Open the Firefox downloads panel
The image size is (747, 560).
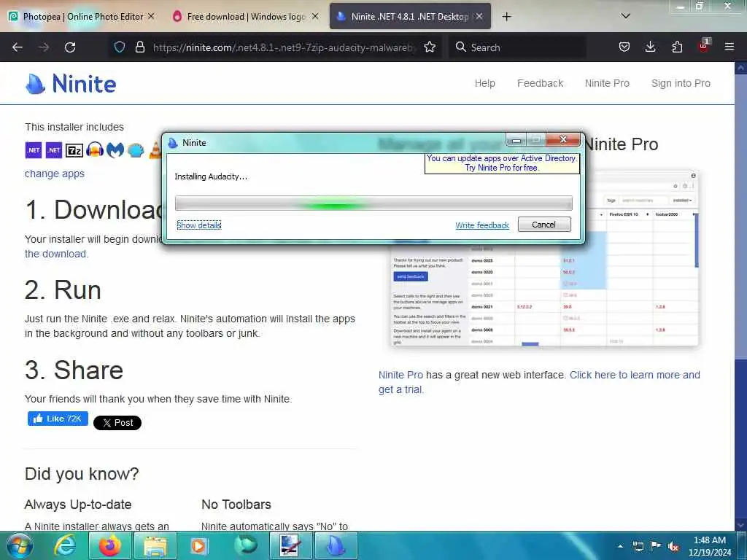point(650,47)
